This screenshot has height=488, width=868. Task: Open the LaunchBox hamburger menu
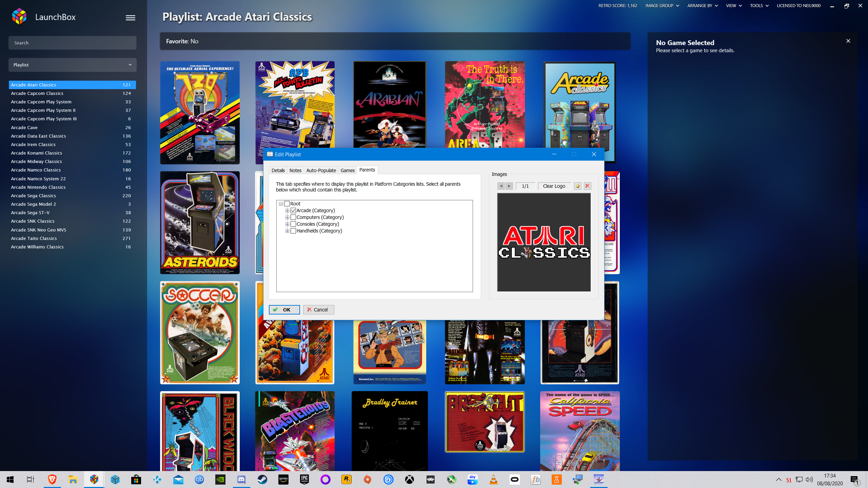tap(130, 18)
